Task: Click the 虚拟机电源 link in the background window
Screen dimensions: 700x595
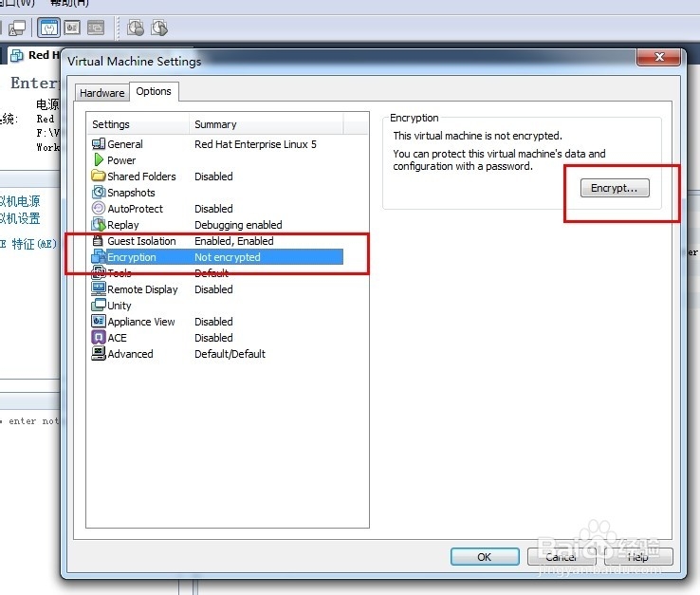Action: pos(20,201)
